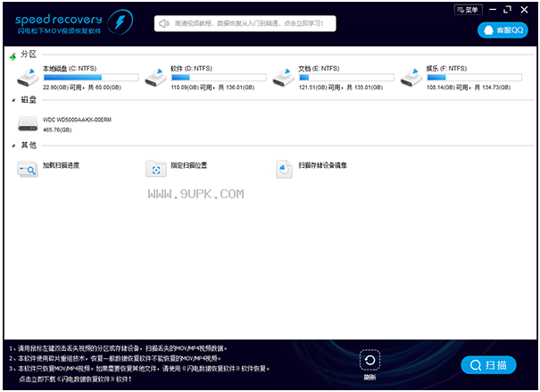Image resolution: width=540 pixels, height=392 pixels.
Task: Start scanning with the 扫描 button
Action: 488,365
